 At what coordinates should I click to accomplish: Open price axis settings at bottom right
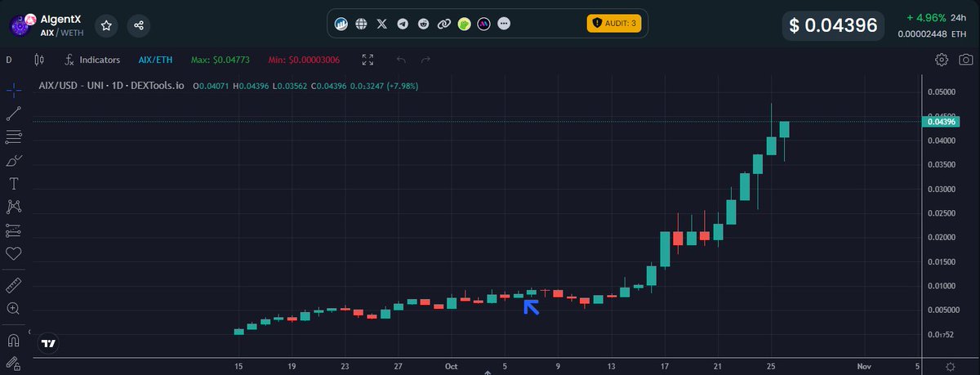(950, 367)
